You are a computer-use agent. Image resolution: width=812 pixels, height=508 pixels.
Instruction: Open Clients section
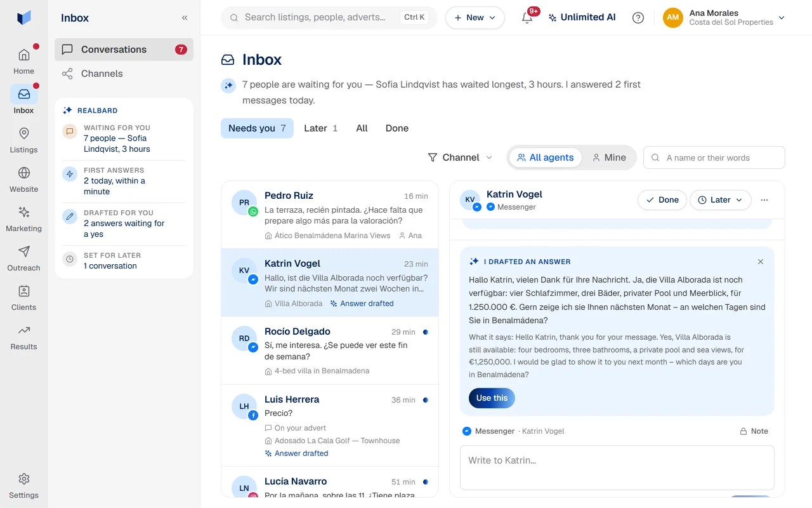[23, 298]
